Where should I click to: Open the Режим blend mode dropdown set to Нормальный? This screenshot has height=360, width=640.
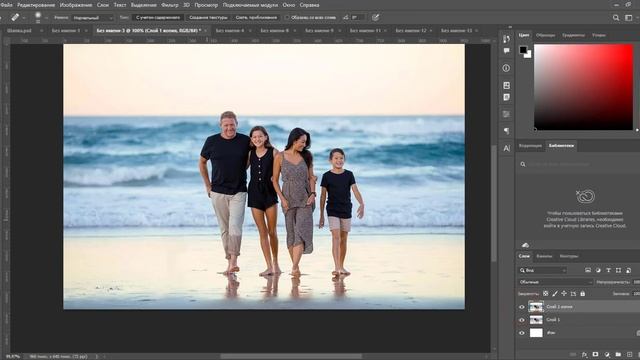click(93, 18)
